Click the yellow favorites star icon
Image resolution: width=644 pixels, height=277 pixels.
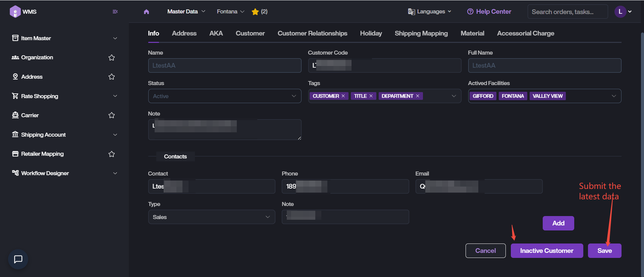pos(255,12)
